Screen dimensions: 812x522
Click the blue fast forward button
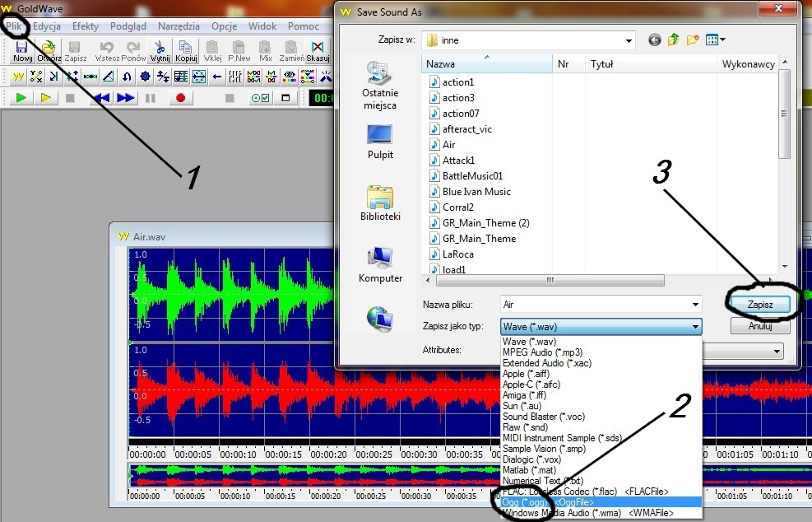pyautogui.click(x=125, y=98)
